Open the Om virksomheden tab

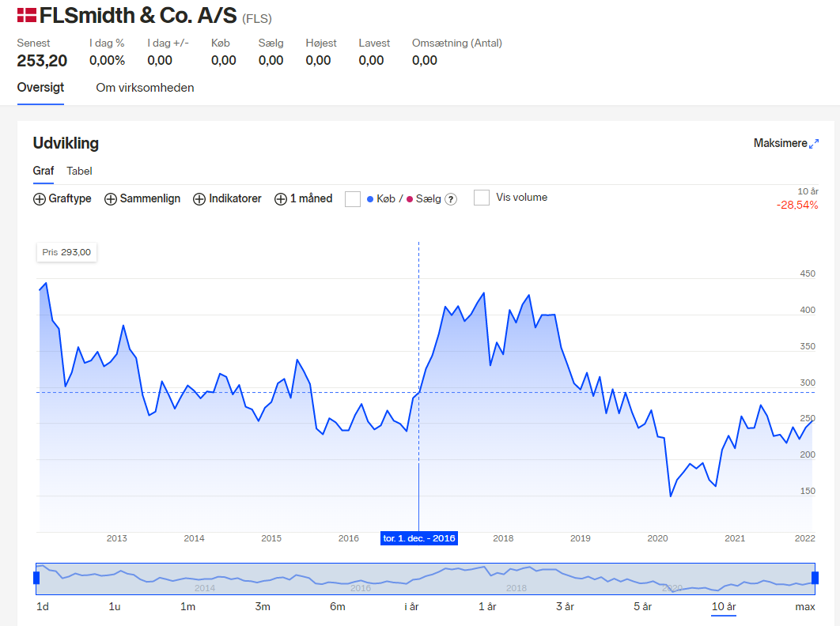pos(146,88)
